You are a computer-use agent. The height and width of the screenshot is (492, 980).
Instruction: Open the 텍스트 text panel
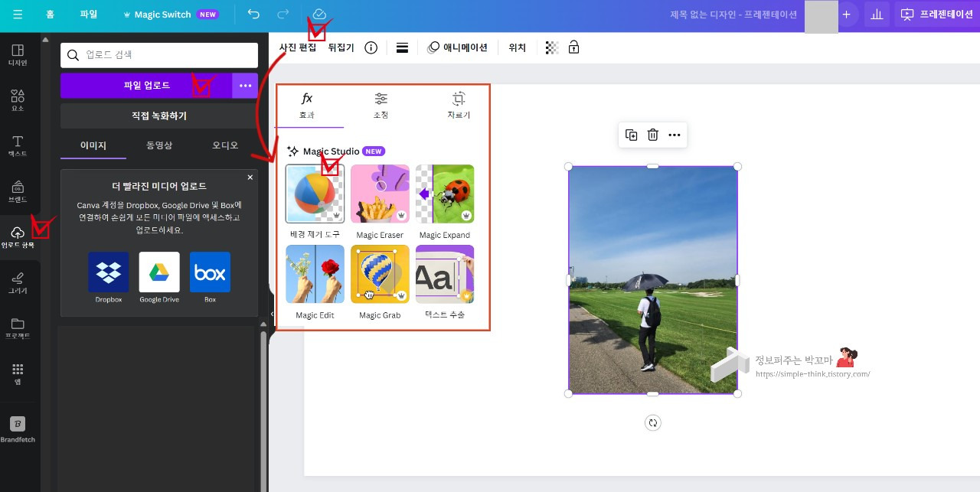point(18,146)
